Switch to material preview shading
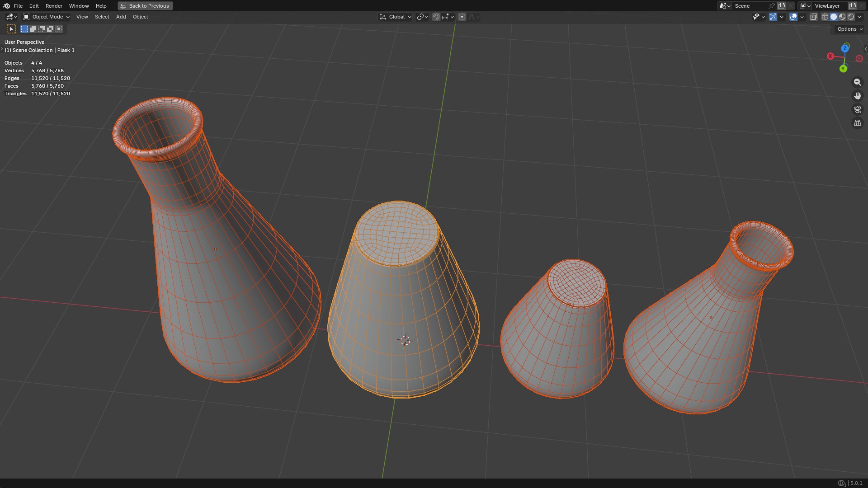This screenshot has width=868, height=488. (x=842, y=17)
